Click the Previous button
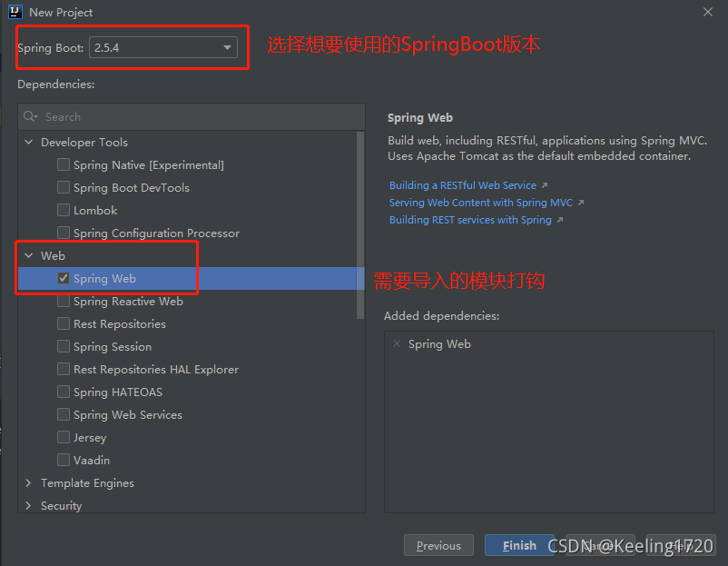This screenshot has width=728, height=566. point(438,545)
